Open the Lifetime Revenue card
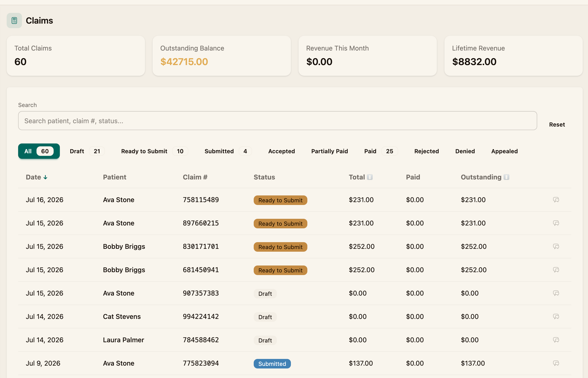The height and width of the screenshot is (378, 588). [513, 56]
